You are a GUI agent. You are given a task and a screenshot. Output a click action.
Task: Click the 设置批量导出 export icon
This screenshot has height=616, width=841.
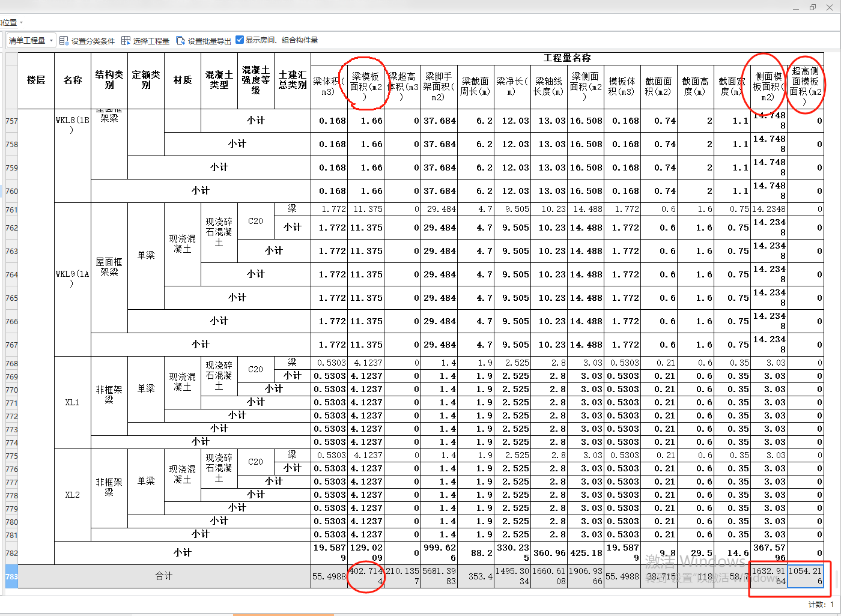point(180,41)
